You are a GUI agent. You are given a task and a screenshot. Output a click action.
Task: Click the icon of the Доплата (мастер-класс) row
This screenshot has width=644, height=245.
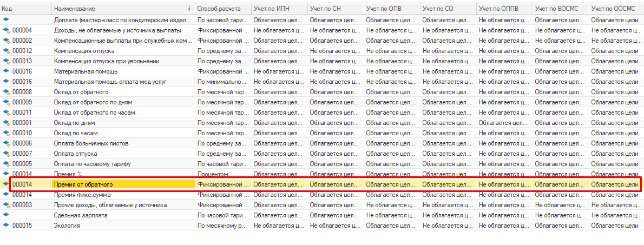tap(6, 19)
